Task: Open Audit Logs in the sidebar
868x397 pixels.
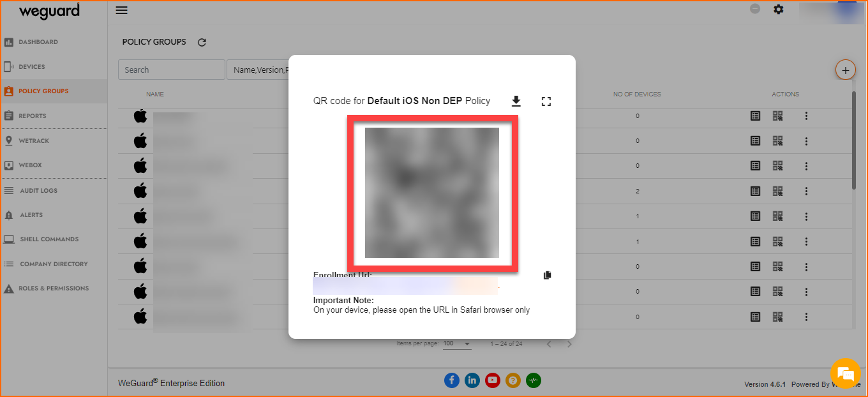Action: click(39, 191)
